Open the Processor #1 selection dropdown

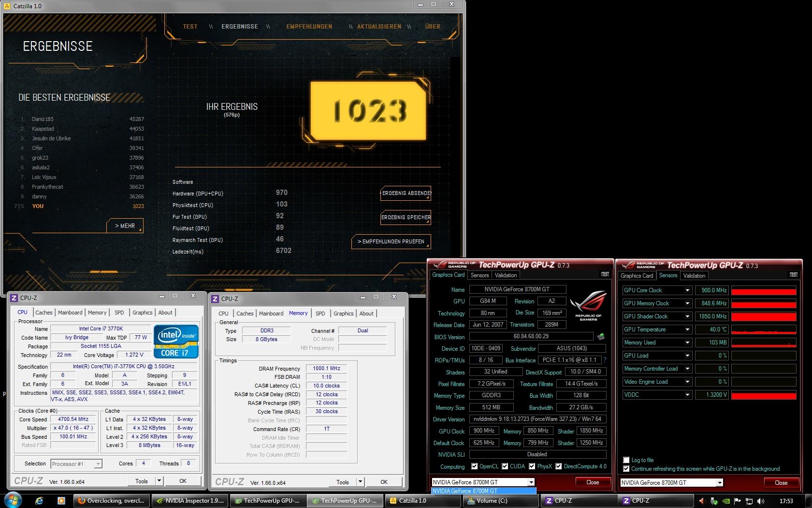[98, 463]
